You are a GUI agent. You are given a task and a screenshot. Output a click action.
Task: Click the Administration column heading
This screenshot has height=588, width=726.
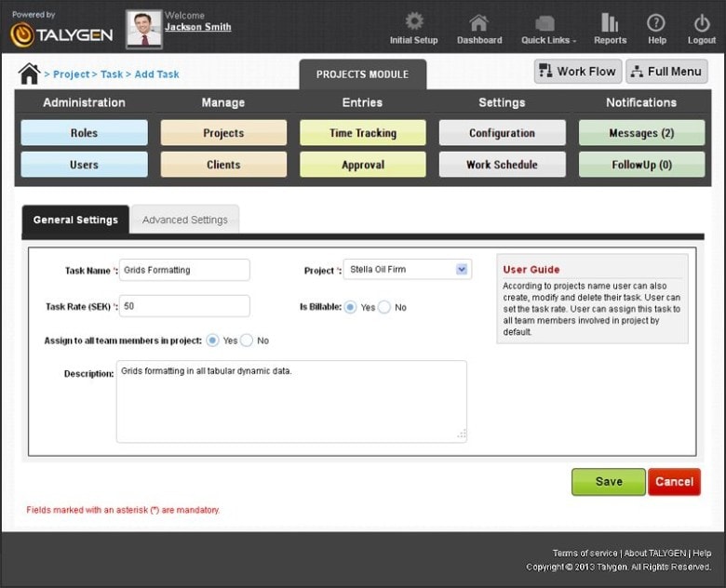(85, 102)
